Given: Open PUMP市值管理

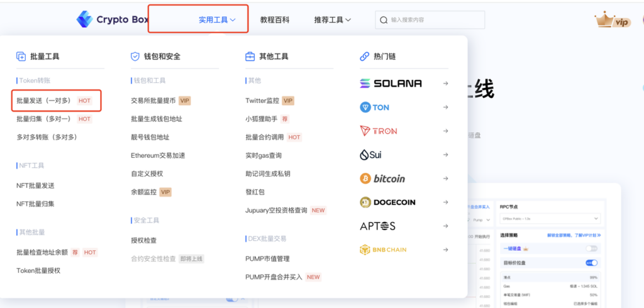Looking at the screenshot, I should (x=267, y=259).
